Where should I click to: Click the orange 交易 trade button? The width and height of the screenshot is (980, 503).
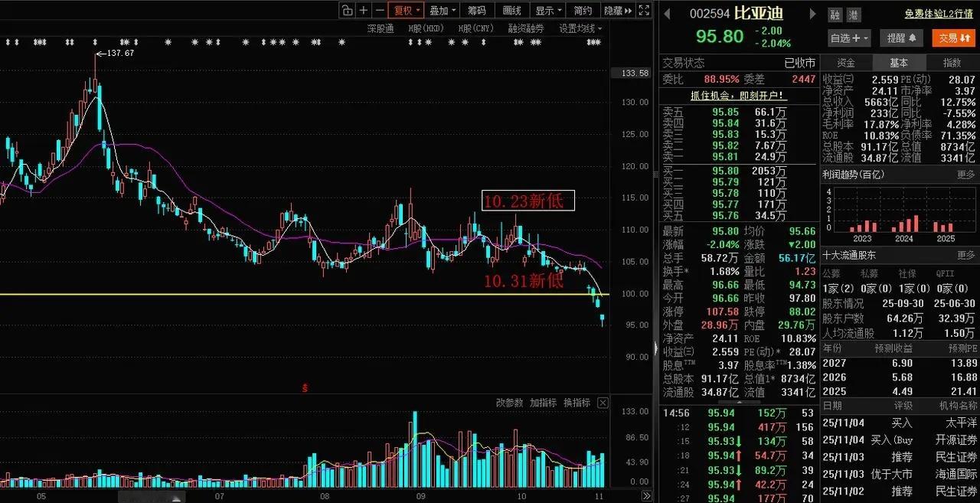(x=953, y=38)
